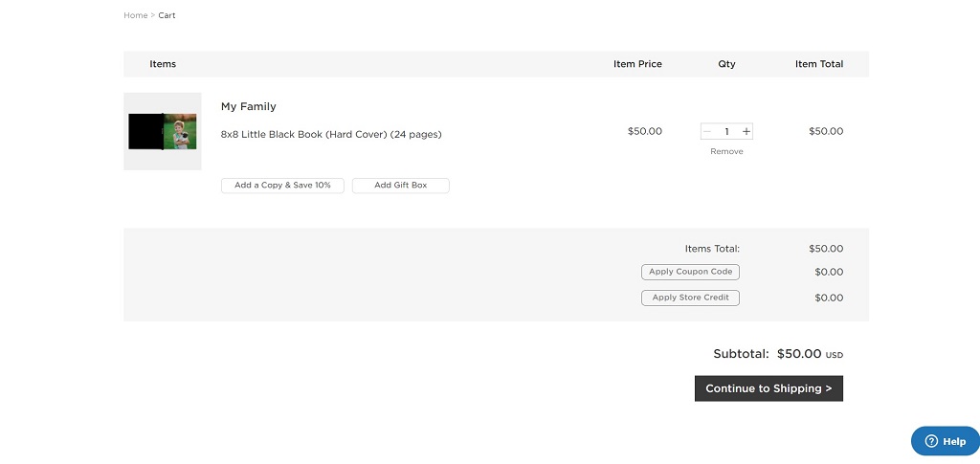Open the Apply Store Credit option

pyautogui.click(x=691, y=298)
